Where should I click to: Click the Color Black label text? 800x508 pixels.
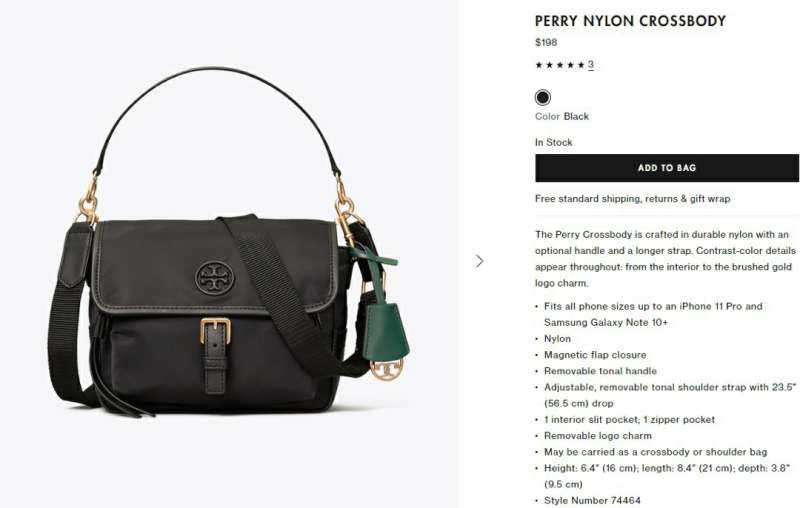[562, 116]
